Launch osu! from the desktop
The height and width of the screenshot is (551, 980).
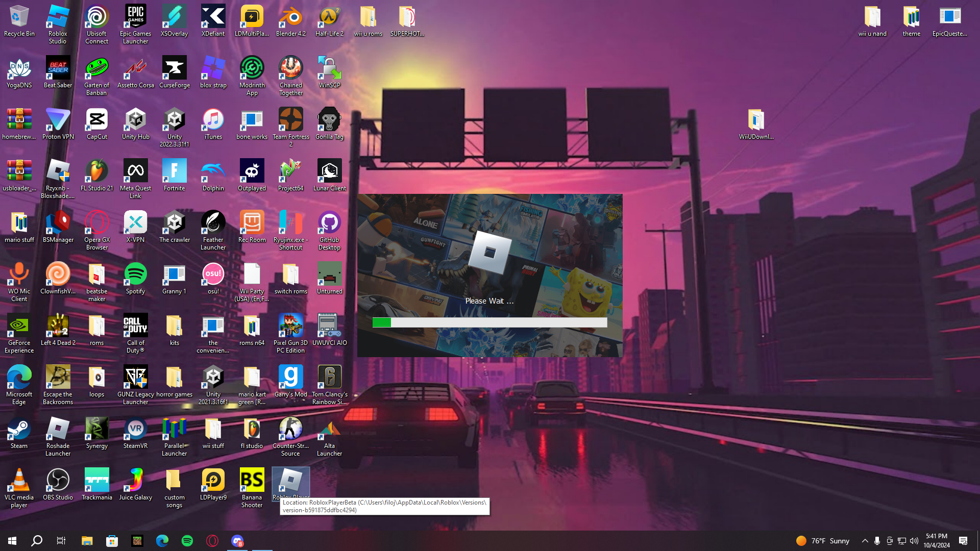(213, 279)
